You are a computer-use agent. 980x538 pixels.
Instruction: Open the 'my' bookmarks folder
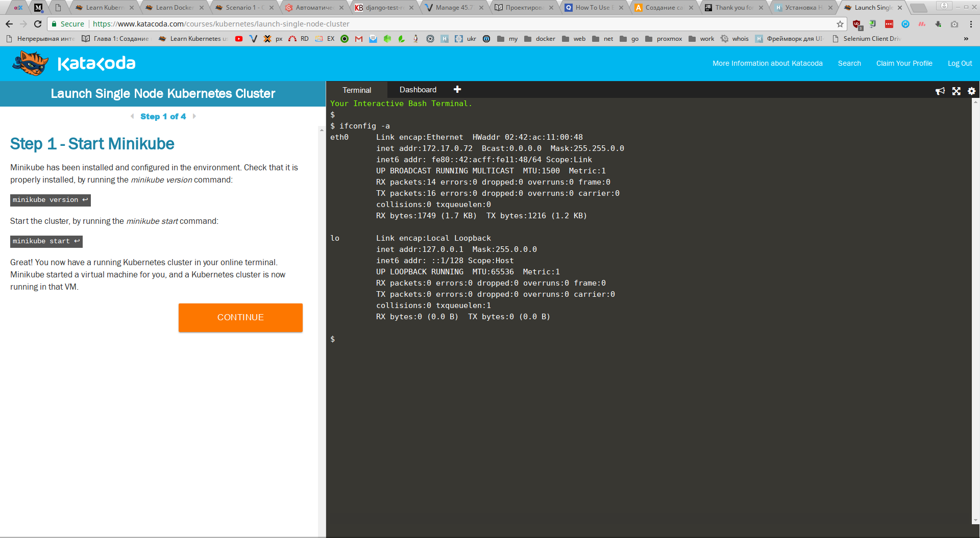point(507,39)
